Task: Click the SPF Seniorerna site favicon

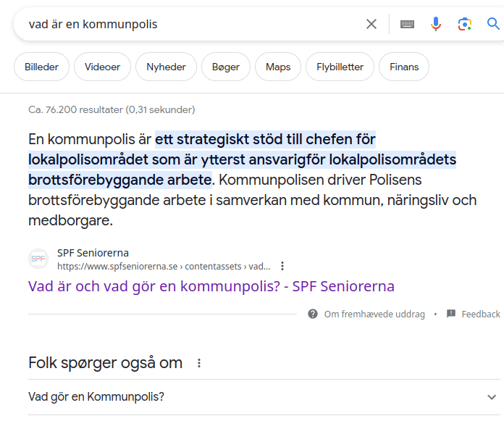Action: click(38, 259)
